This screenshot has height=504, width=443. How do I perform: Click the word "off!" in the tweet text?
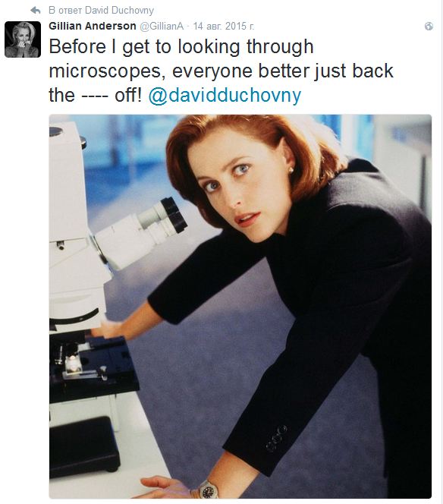point(128,95)
